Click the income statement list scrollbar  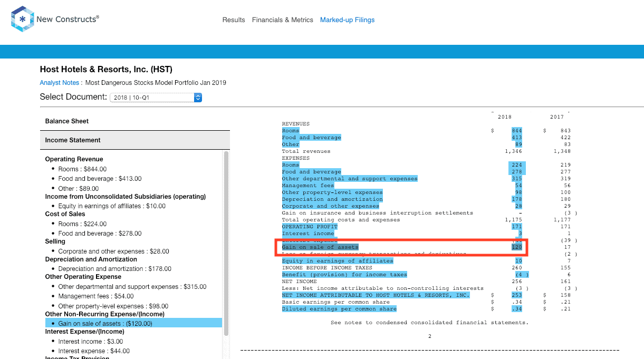pyautogui.click(x=226, y=242)
